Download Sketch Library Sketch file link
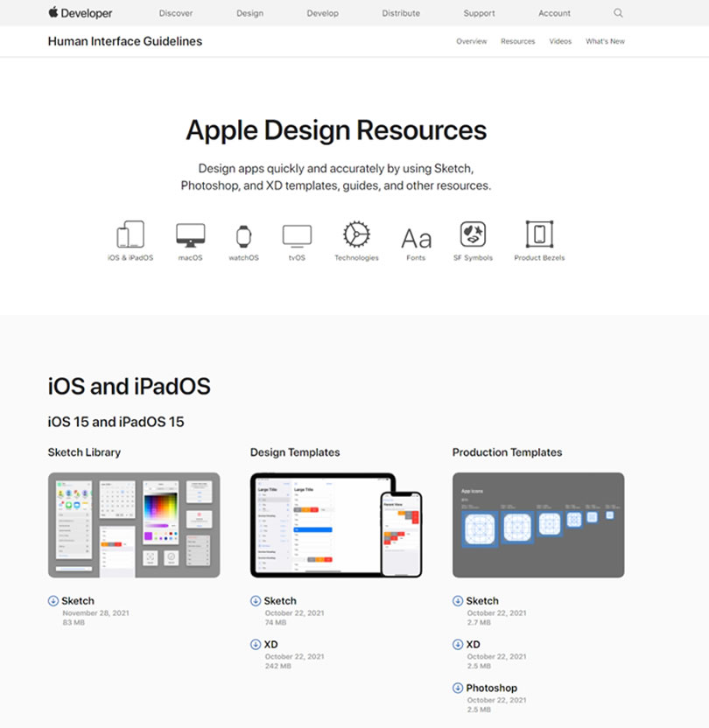The image size is (709, 728). click(x=78, y=601)
